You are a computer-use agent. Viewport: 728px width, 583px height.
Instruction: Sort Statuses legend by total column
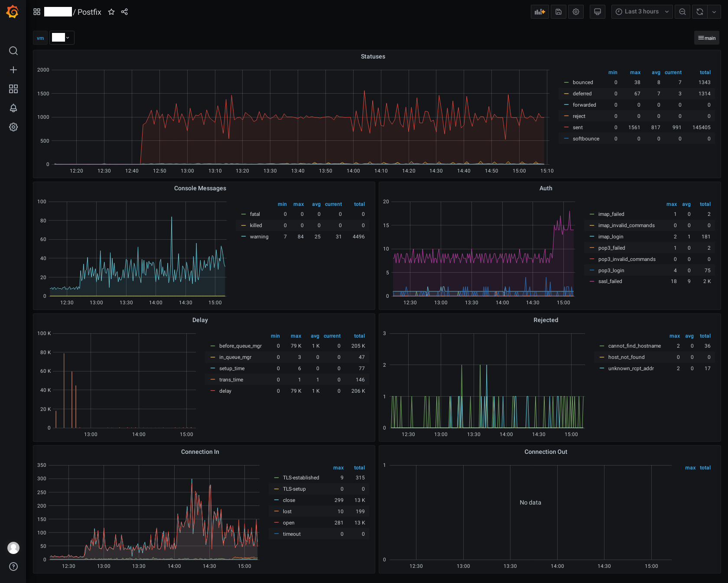pyautogui.click(x=705, y=72)
